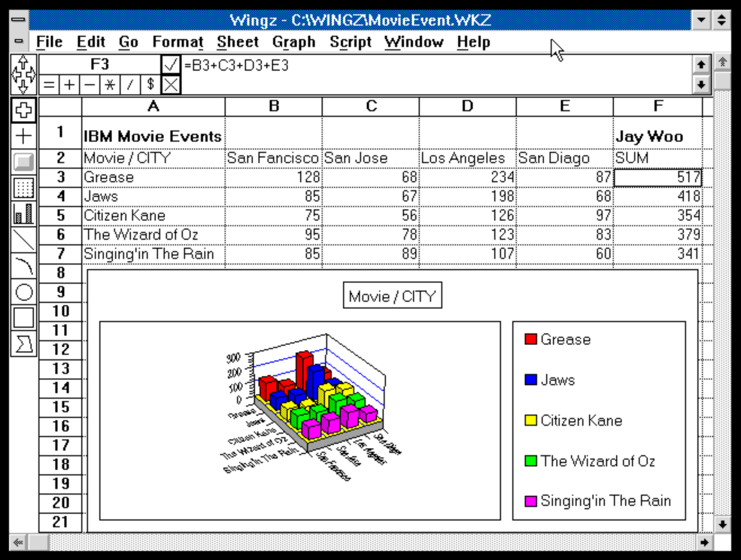Select cell Jay Woo
The image size is (741, 560).
(x=657, y=134)
